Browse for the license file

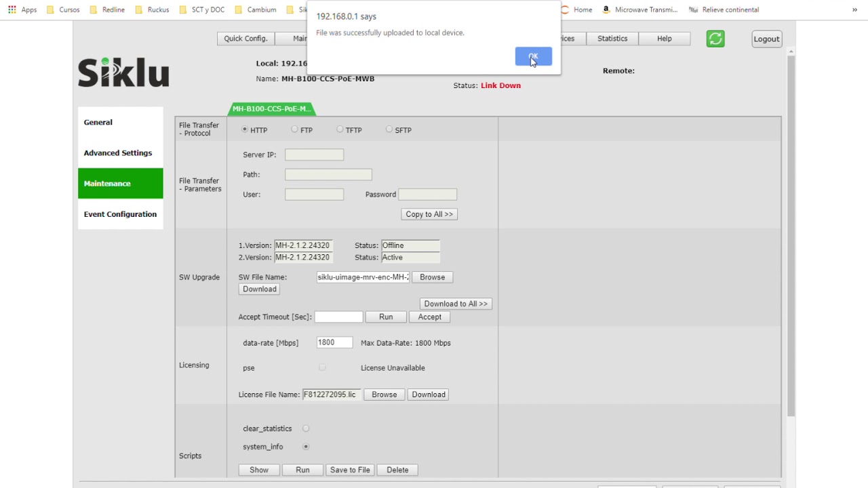[384, 394]
